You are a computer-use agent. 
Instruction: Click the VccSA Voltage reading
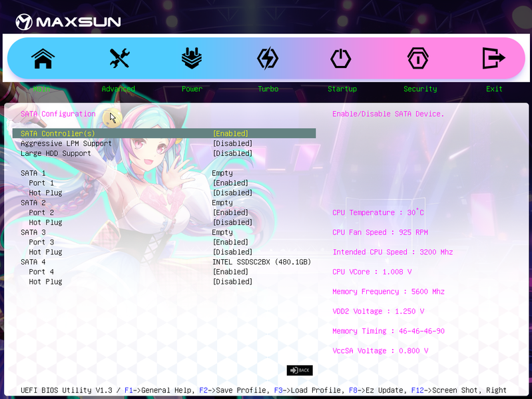(380, 350)
